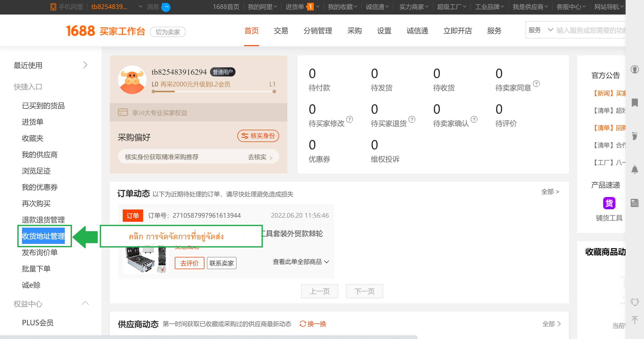The width and height of the screenshot is (644, 339).
Task: Open the 立即开店 tab
Action: click(457, 31)
